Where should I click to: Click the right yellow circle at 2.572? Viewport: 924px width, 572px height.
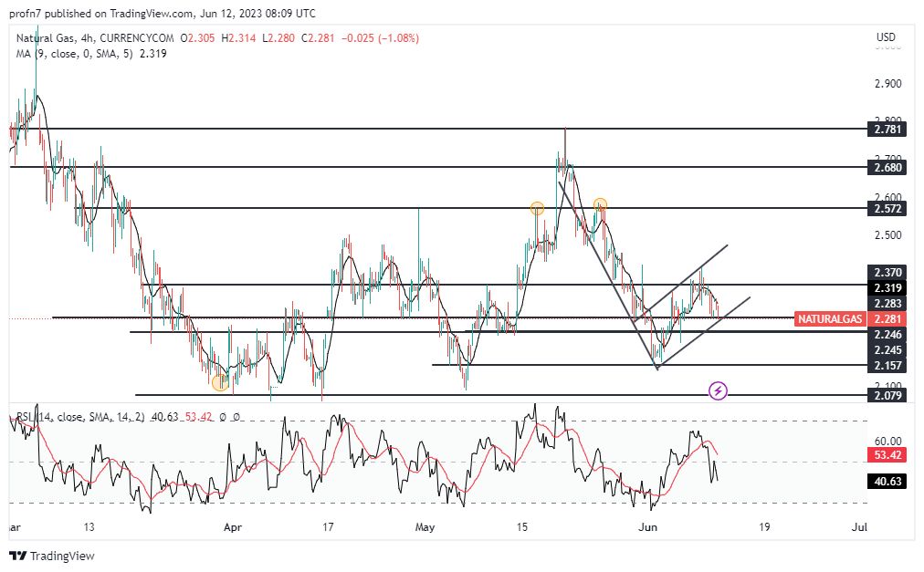click(600, 205)
